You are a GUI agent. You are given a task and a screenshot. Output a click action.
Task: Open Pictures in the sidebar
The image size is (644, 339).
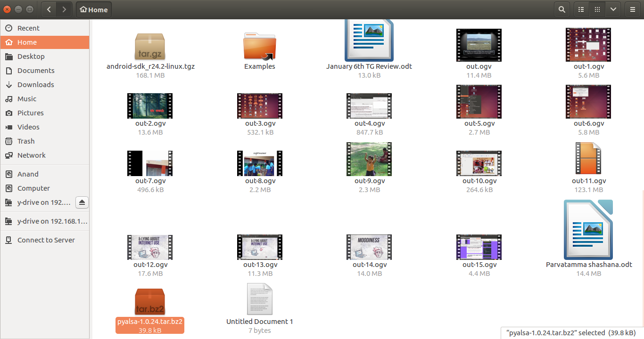click(44, 113)
